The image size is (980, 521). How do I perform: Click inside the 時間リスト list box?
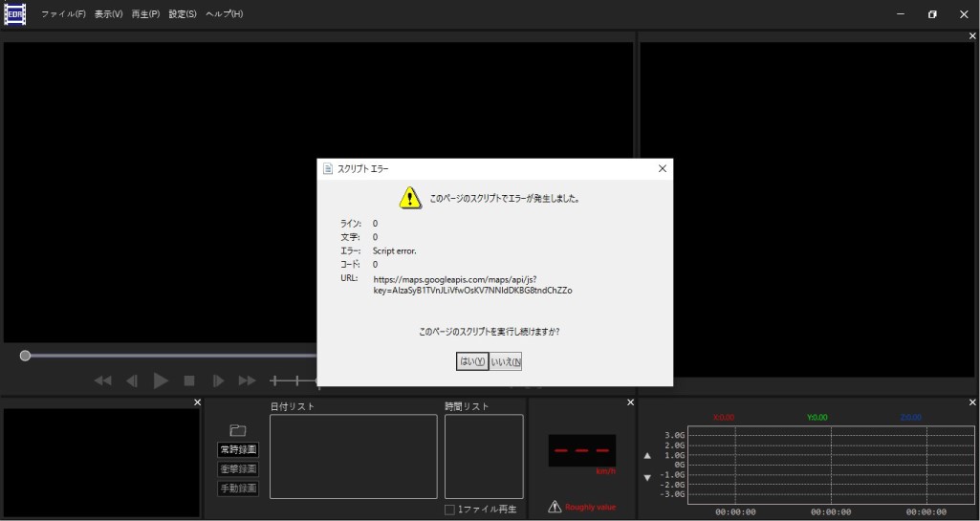tap(484, 457)
